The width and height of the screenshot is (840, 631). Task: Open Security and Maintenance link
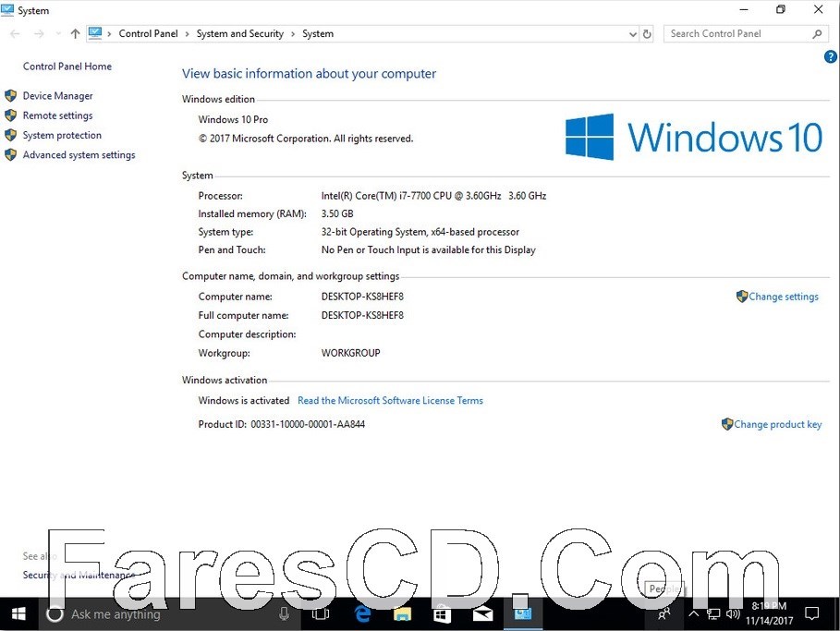(79, 575)
